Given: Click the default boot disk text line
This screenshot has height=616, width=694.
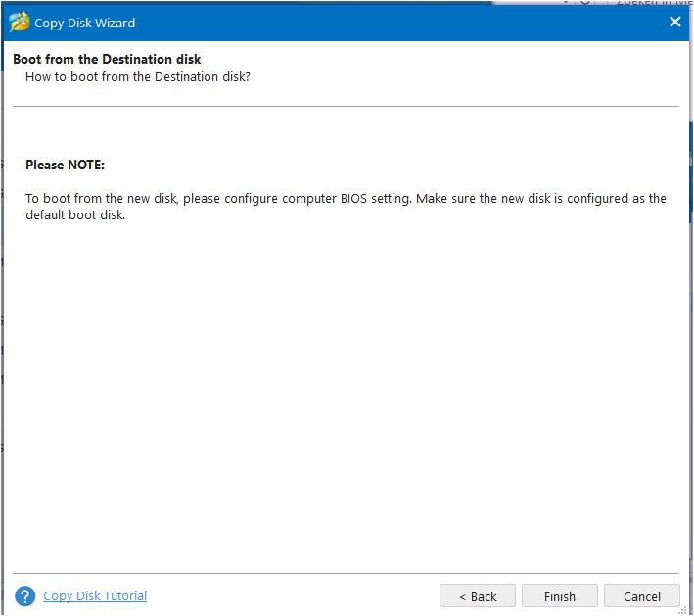Looking at the screenshot, I should [x=75, y=214].
